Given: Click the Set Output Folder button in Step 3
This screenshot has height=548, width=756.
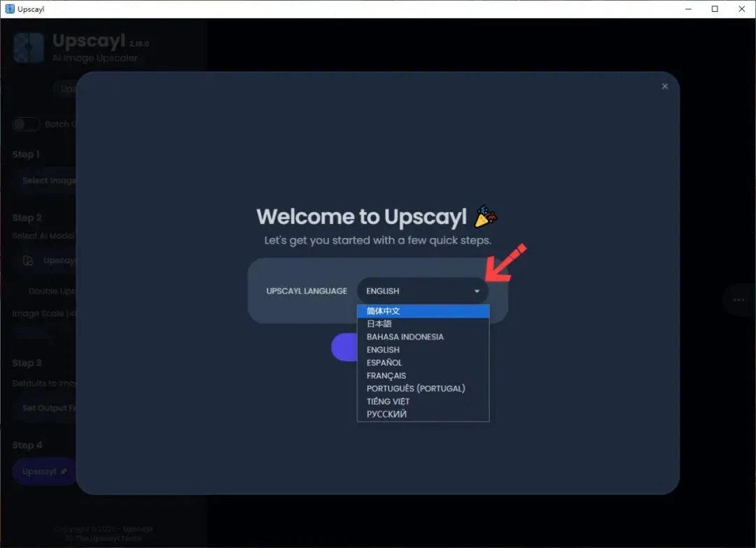Looking at the screenshot, I should (44, 408).
